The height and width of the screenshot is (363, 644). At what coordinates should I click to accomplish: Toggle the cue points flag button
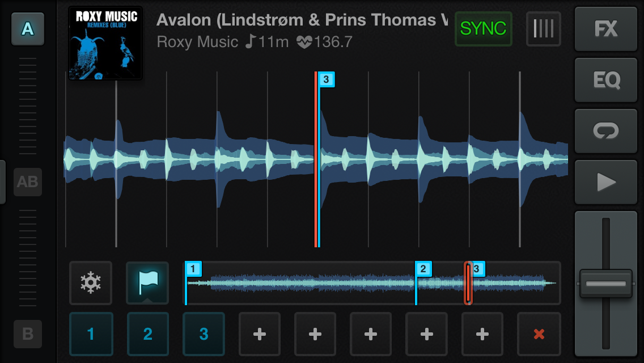147,283
